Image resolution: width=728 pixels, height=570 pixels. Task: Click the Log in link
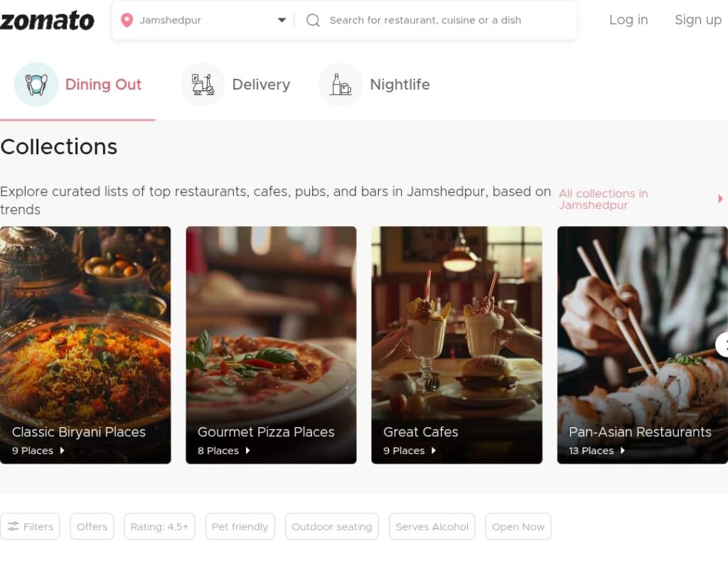tap(628, 20)
